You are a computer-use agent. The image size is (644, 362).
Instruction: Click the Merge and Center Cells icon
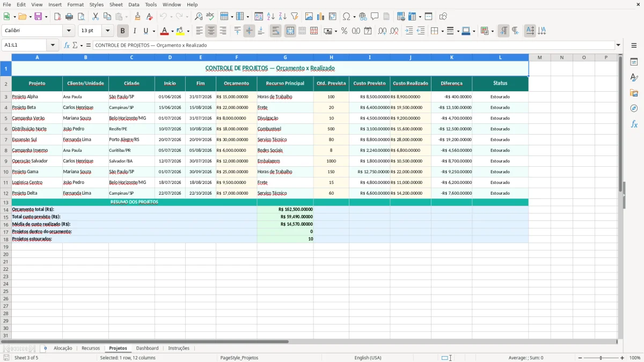[x=290, y=31]
